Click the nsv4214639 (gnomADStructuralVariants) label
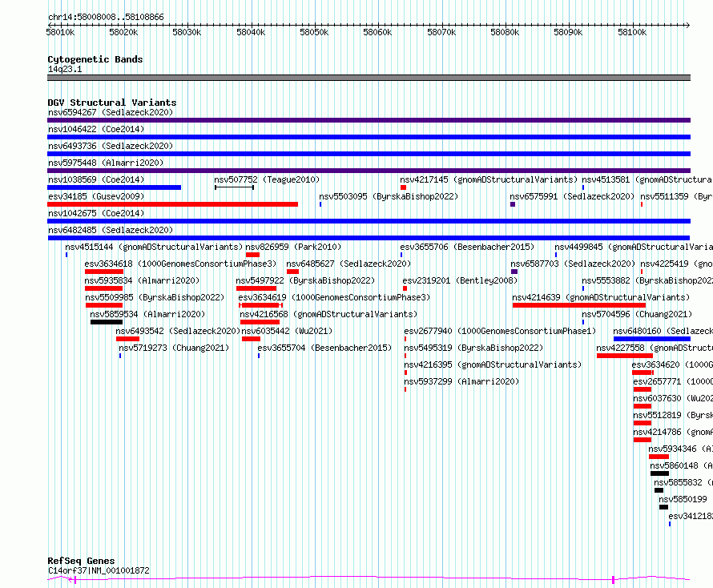Viewport: 713px width, 588px height. click(601, 297)
